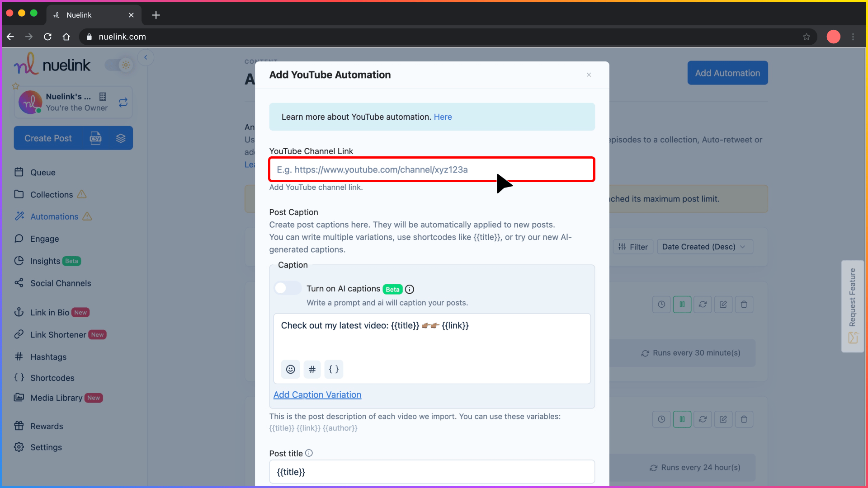Click the browser profile avatar

[834, 37]
